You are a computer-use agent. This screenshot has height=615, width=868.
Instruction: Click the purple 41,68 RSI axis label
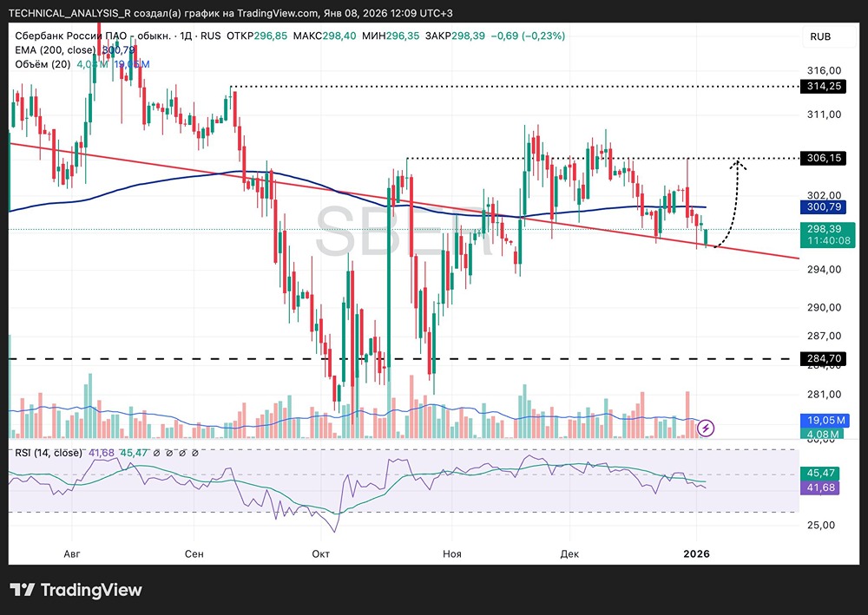point(820,487)
